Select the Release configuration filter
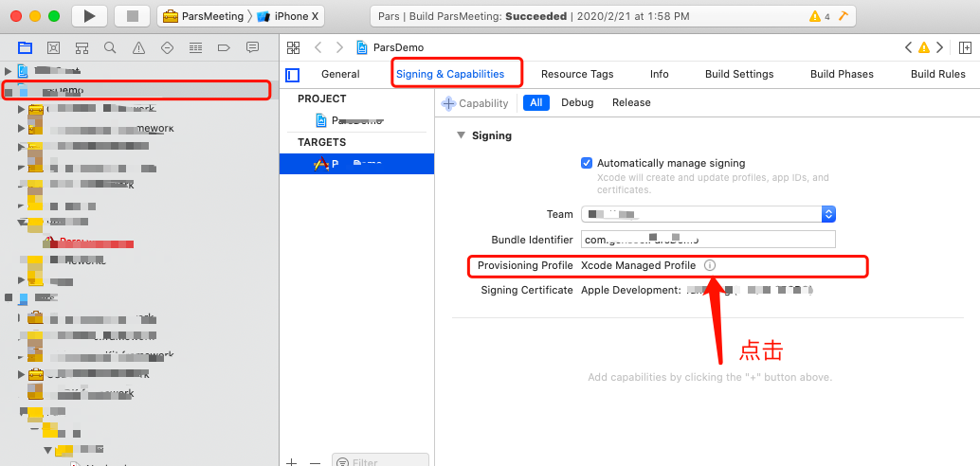980x466 pixels. [x=631, y=103]
